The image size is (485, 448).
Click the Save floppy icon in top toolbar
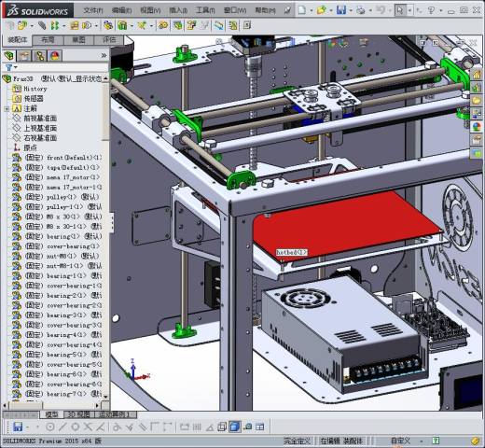click(341, 10)
